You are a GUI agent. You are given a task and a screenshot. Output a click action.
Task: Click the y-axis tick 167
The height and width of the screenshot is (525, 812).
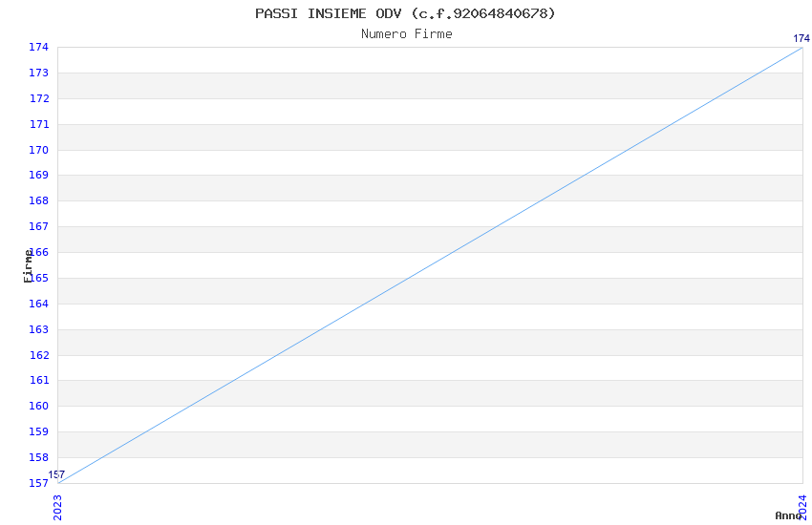39,226
